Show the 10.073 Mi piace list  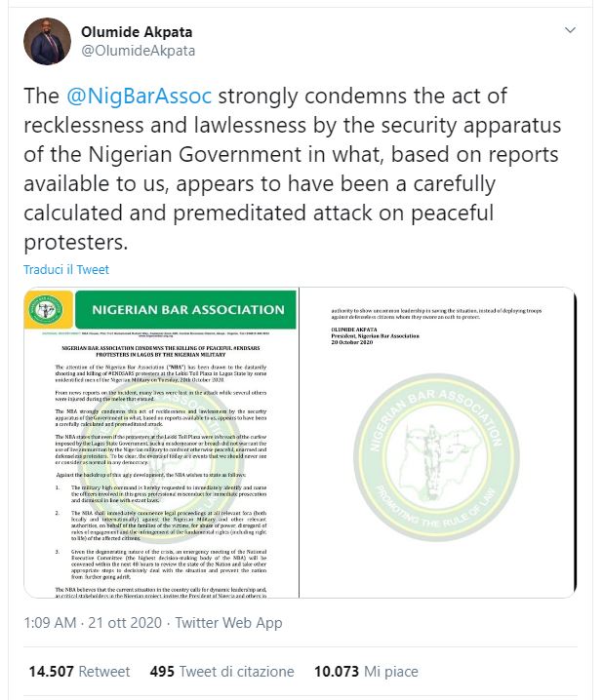point(365,672)
